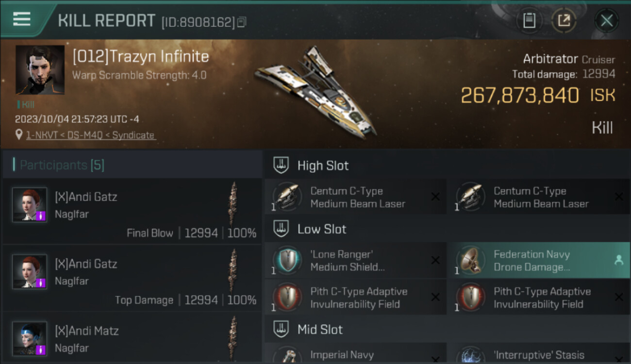
Task: Click the Low Slot section header
Action: pos(322,229)
